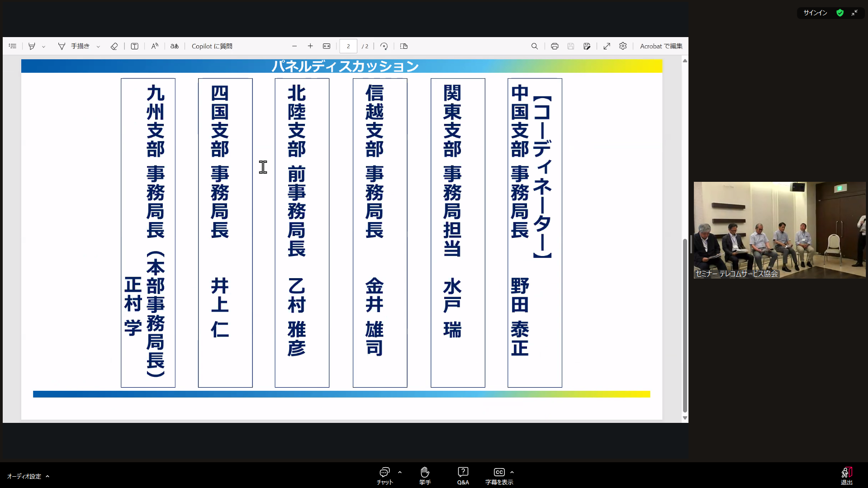Click the パネルディスカッション title
The width and height of the screenshot is (868, 488).
(x=345, y=66)
